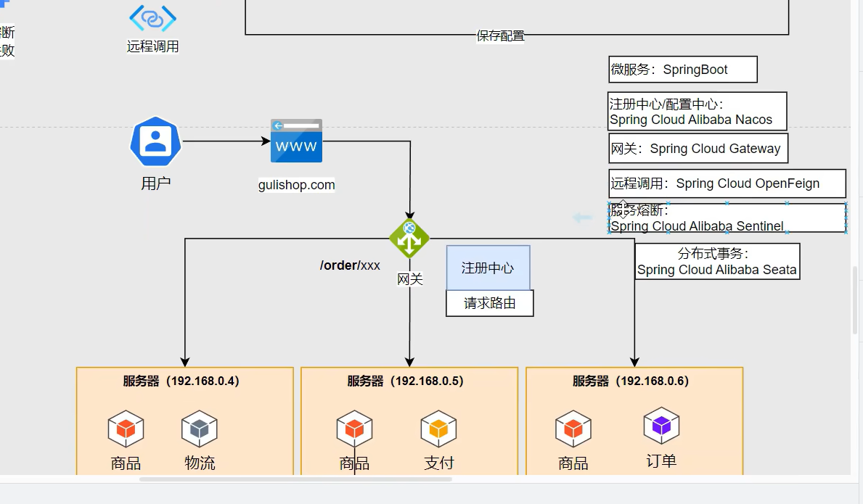Select the 用户 user icon
863x504 pixels.
(155, 141)
